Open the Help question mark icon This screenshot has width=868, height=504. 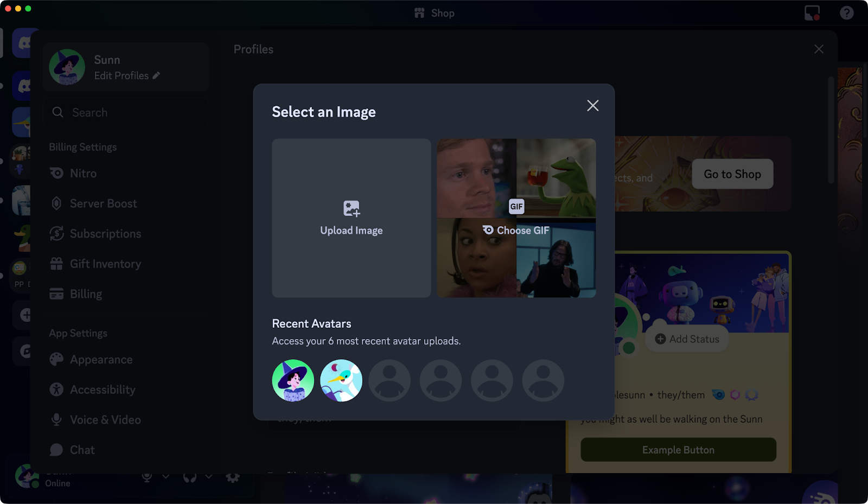click(846, 13)
